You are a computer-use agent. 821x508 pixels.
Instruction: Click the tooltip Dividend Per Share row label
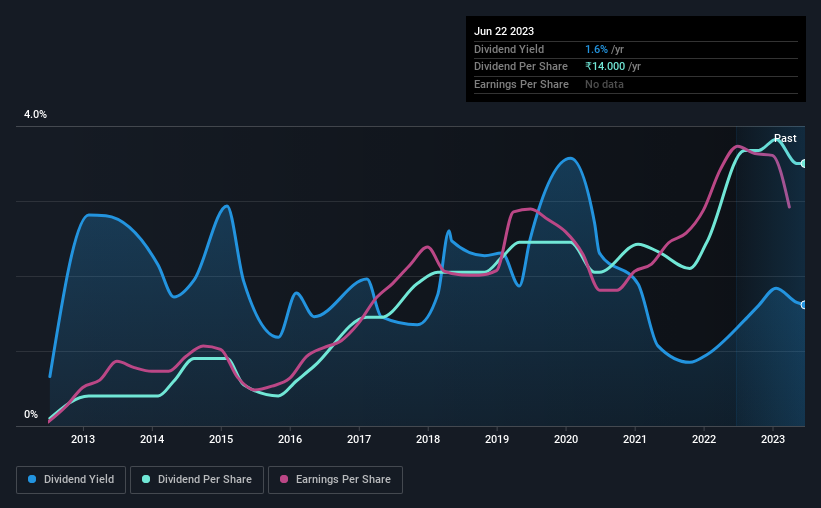pyautogui.click(x=520, y=67)
